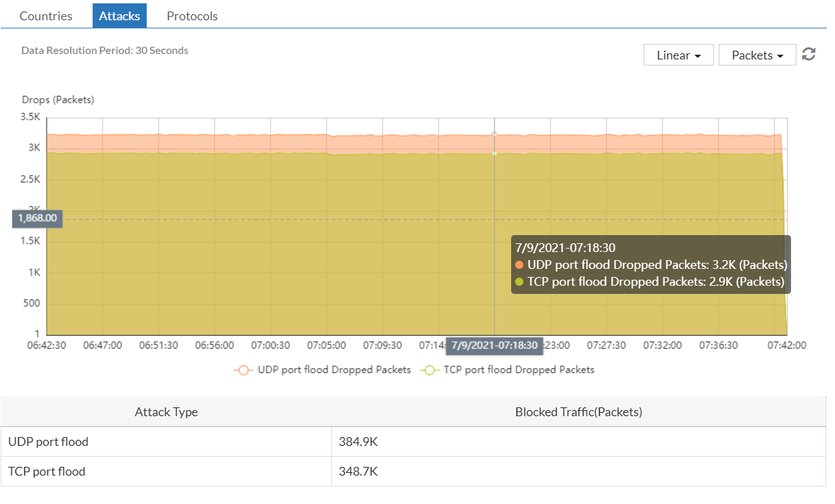Click the 7/9/2021-07:18:30 time axis marker

(x=494, y=345)
